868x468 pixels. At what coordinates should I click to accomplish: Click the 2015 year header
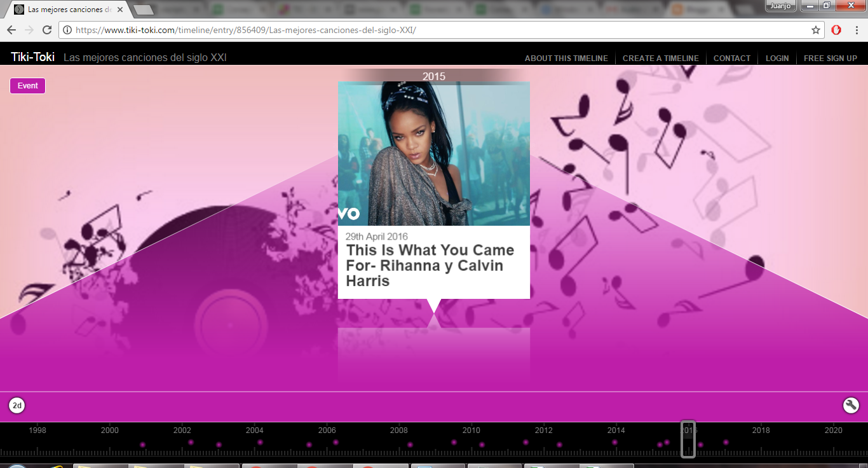tap(434, 76)
